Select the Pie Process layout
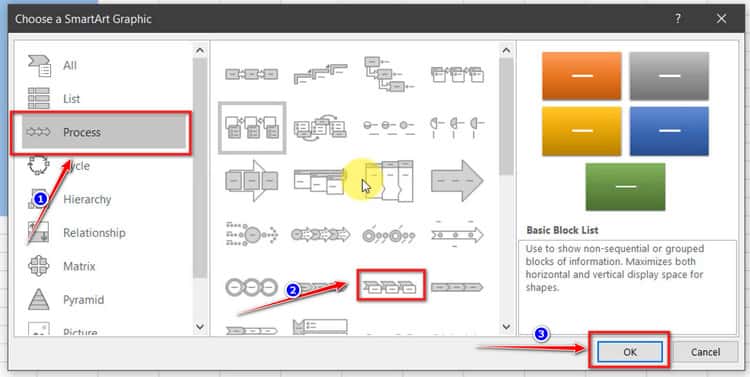 pos(457,127)
